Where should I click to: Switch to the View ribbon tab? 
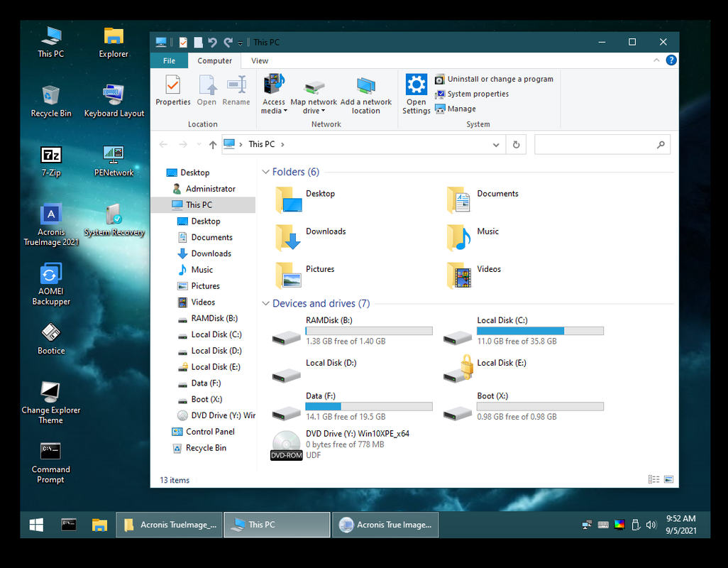tap(260, 61)
